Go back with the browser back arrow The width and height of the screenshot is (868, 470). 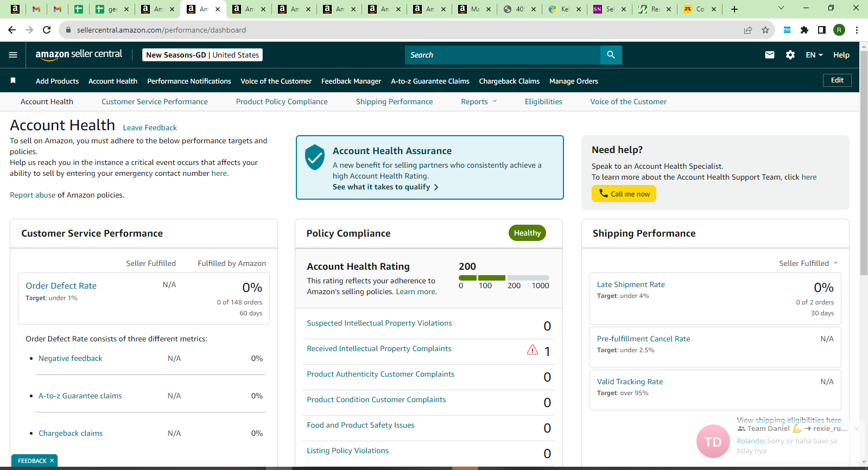(12, 30)
